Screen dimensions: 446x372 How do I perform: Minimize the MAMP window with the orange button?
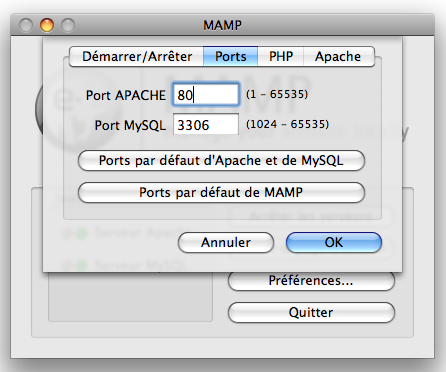(x=47, y=25)
